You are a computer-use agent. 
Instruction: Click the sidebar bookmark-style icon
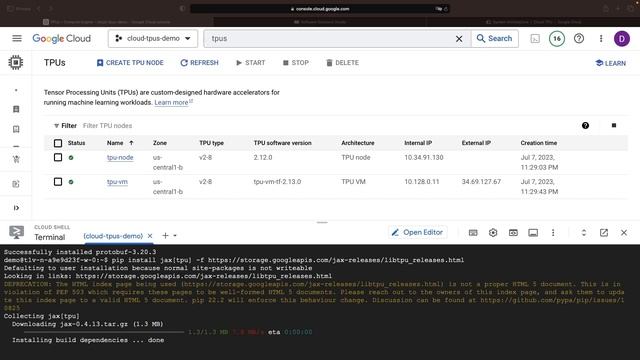tap(16, 129)
